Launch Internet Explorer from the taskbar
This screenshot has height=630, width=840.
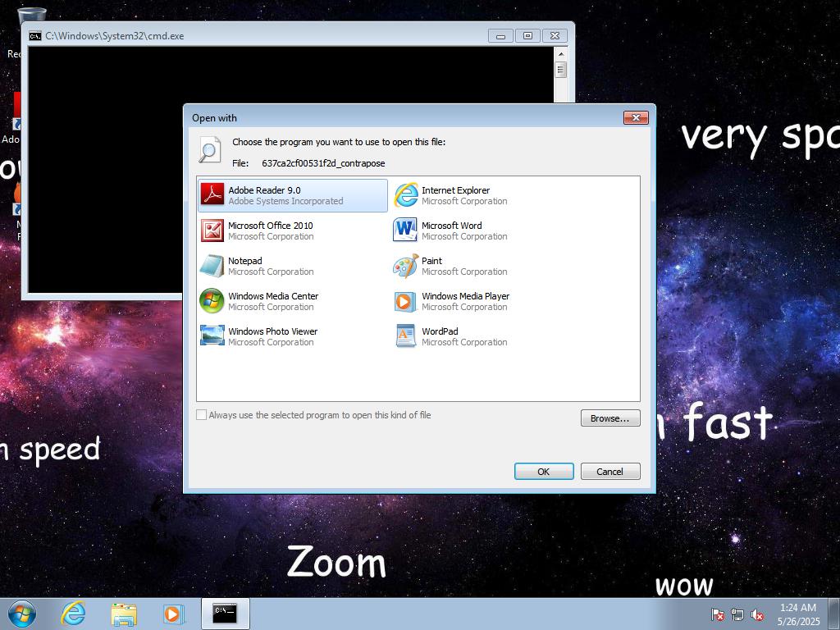tap(73, 614)
